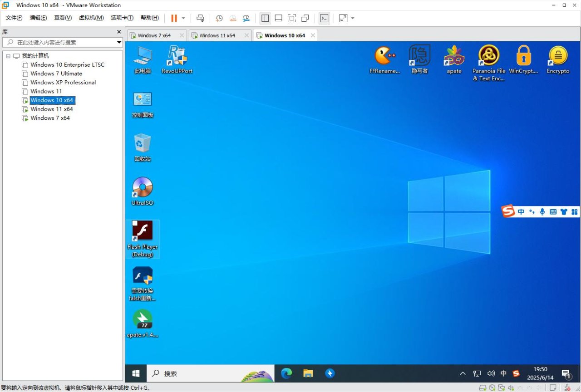Open the library search filter dropdown arrow
This screenshot has width=581, height=392.
(119, 42)
